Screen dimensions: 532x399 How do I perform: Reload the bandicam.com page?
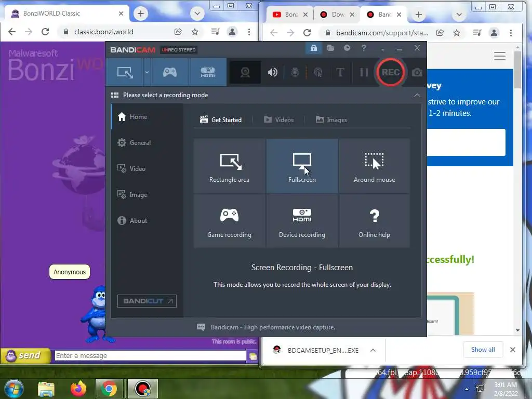307,33
